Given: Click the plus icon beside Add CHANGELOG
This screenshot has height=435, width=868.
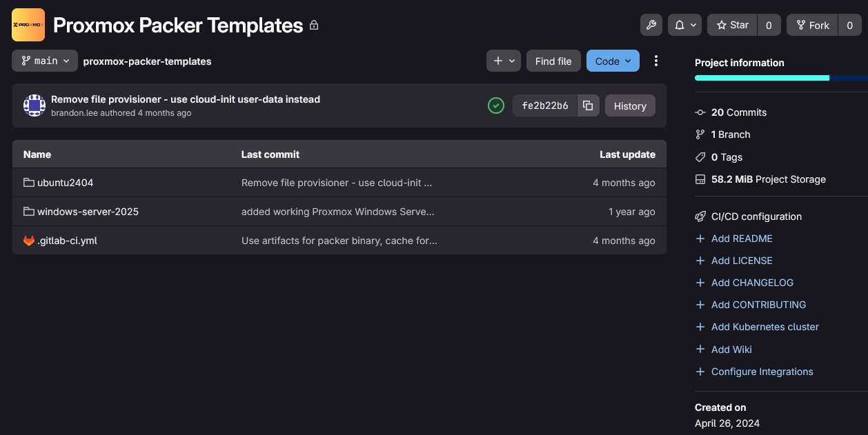Looking at the screenshot, I should pos(700,283).
